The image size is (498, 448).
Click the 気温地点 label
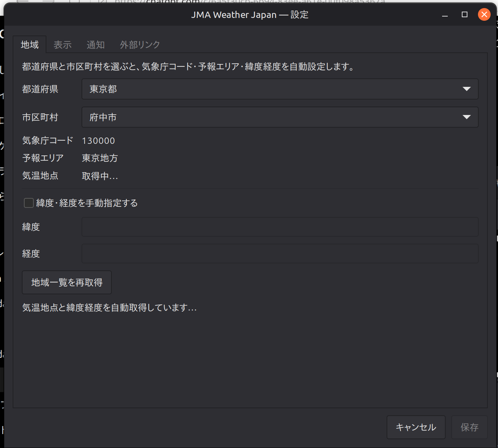(40, 175)
